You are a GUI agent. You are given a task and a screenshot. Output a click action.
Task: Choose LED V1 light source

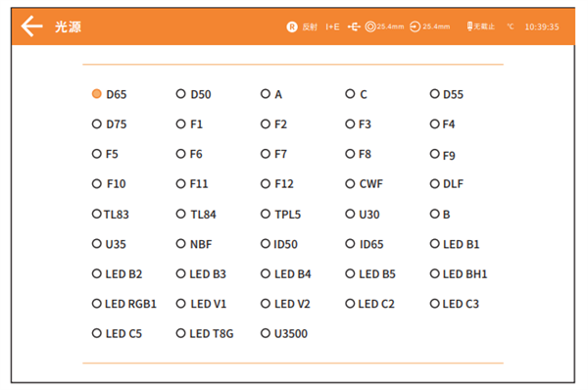[180, 304]
